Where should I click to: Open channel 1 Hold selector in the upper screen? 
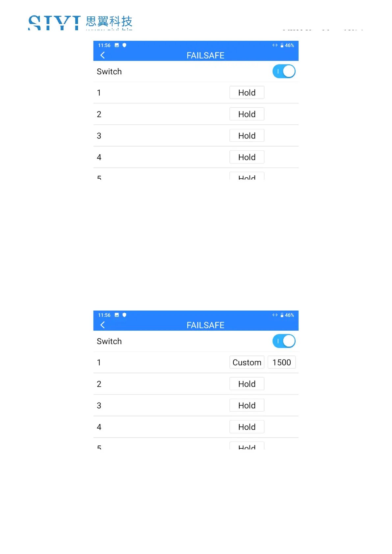point(247,93)
